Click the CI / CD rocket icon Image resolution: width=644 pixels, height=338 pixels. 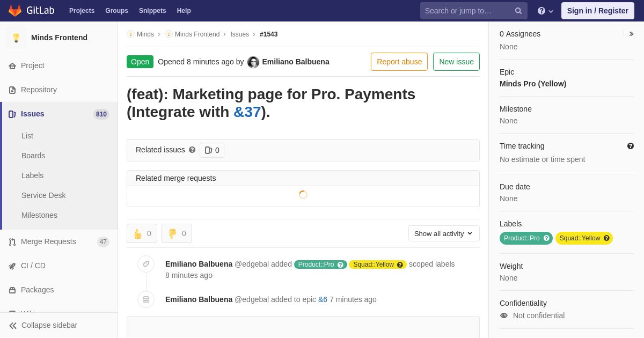coord(12,266)
